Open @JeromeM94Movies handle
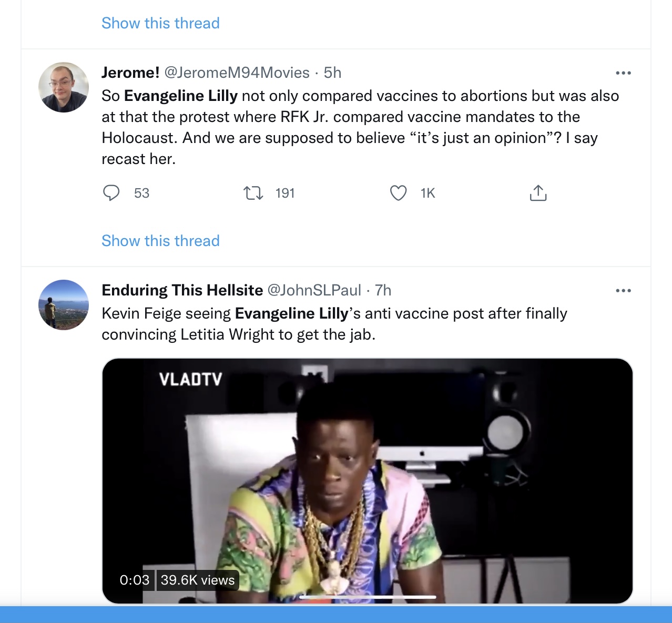The width and height of the screenshot is (672, 623). tap(237, 73)
